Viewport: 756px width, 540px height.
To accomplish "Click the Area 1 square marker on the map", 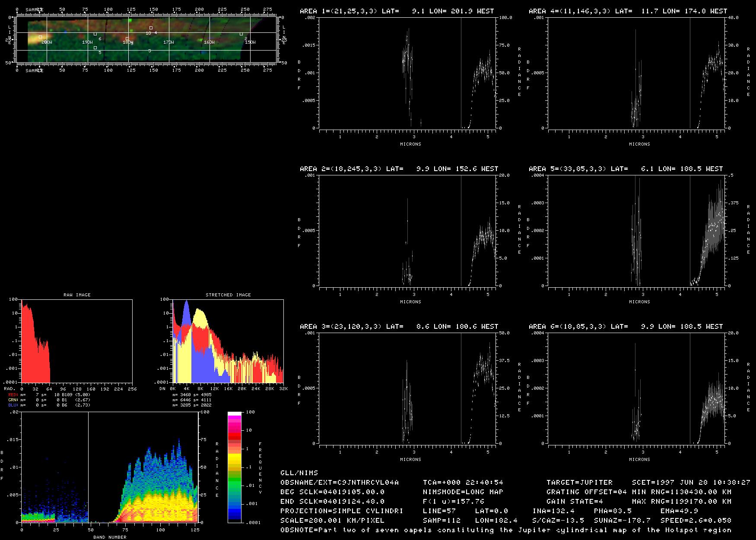I will [x=40, y=37].
